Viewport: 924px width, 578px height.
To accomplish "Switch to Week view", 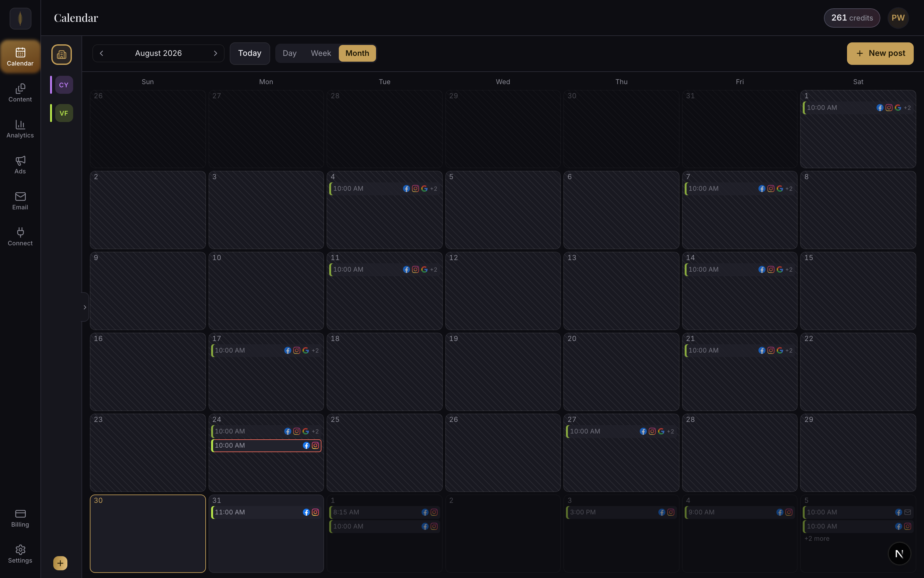I will (321, 53).
